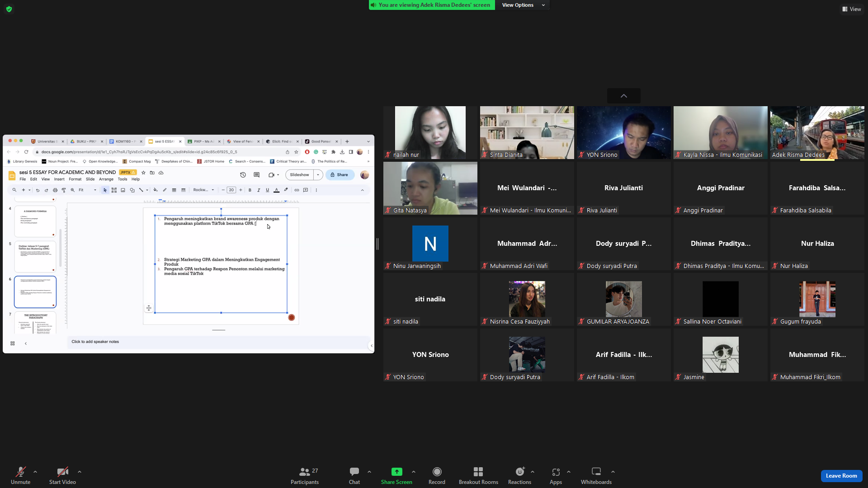The height and width of the screenshot is (488, 868).
Task: Select the Ninu Jarwaningsih participant tile
Action: click(430, 244)
